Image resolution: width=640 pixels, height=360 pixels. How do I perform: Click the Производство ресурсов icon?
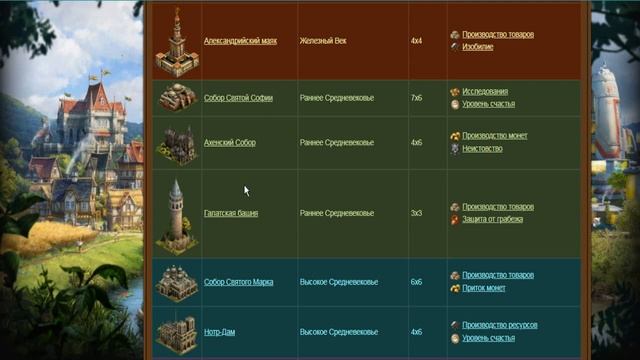(x=455, y=326)
